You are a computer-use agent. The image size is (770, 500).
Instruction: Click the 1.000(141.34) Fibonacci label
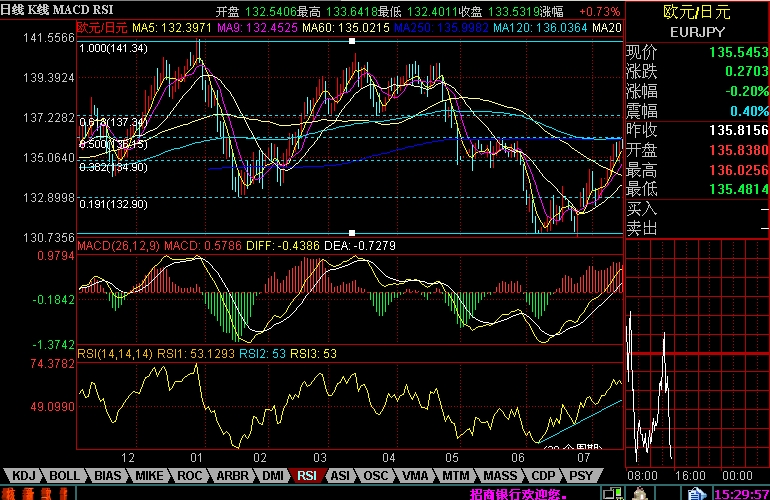[113, 48]
